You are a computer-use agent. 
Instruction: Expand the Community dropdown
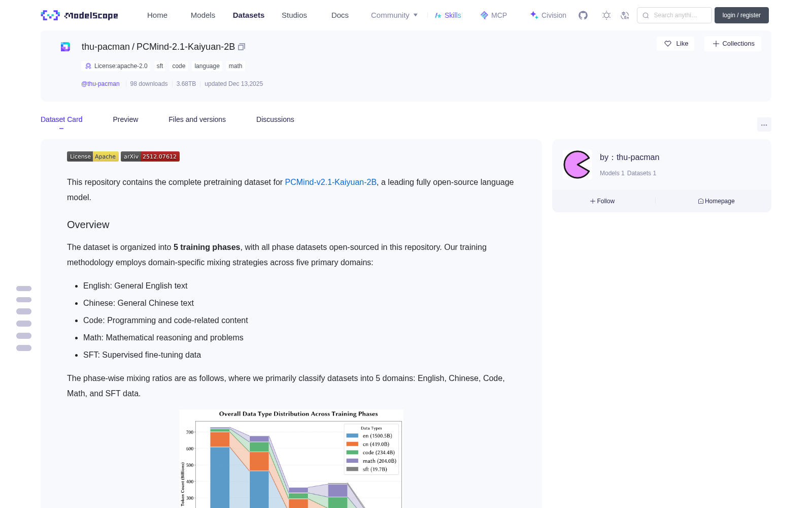(394, 15)
